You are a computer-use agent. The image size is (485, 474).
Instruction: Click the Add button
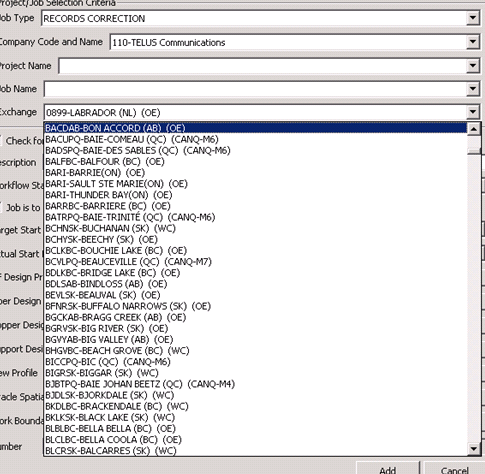click(x=387, y=468)
